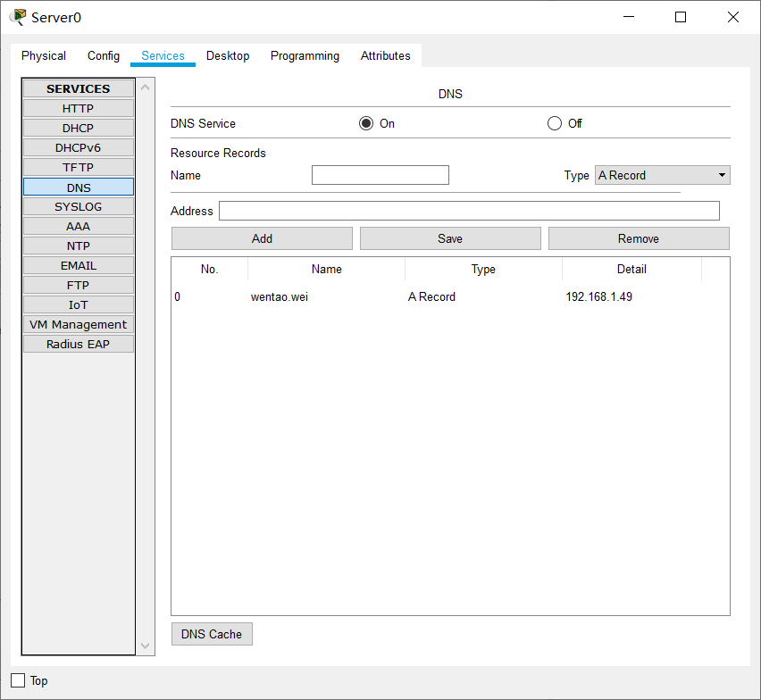Open the HTTP service settings
The width and height of the screenshot is (761, 700).
pyautogui.click(x=79, y=108)
